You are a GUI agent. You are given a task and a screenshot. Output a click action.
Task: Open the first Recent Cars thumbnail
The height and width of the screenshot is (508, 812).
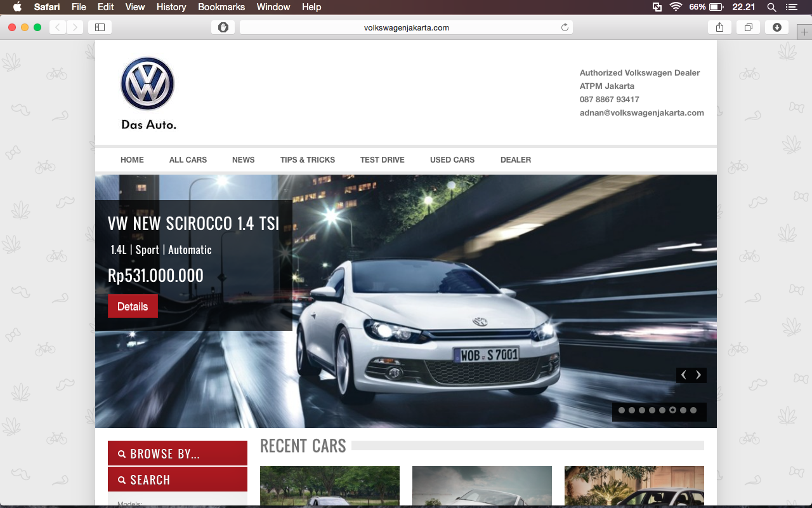(330, 486)
